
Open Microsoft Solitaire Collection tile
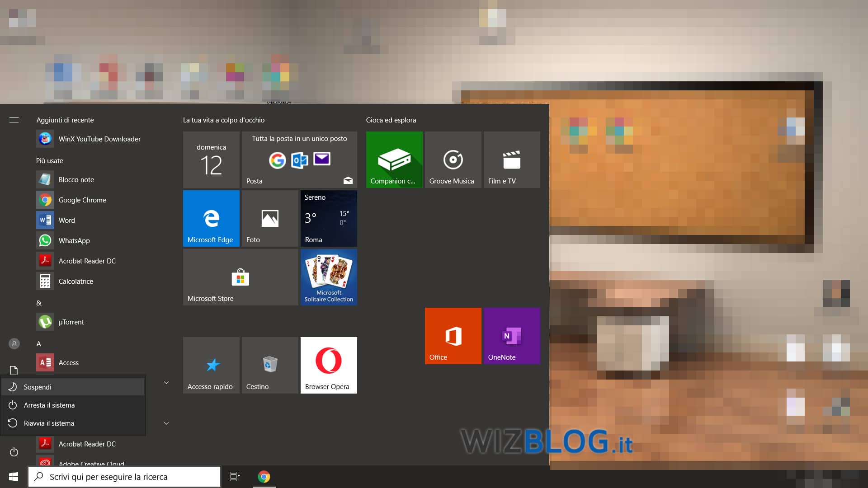pos(329,277)
